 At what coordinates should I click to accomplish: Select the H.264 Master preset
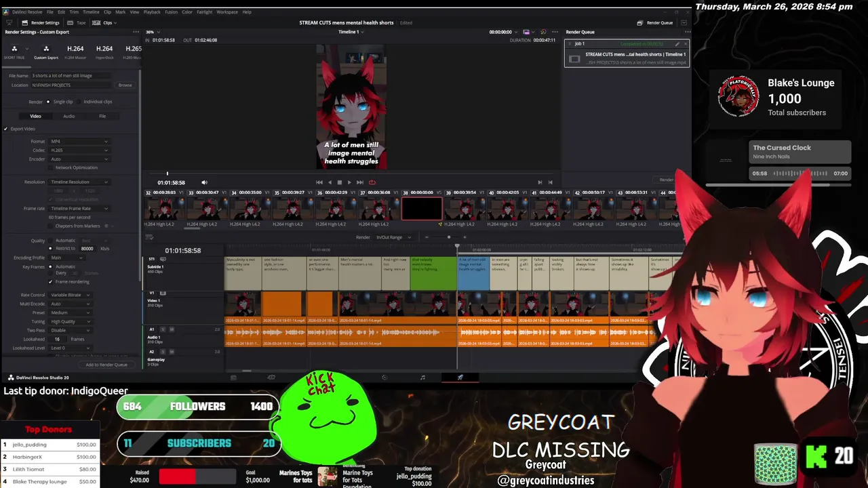pyautogui.click(x=75, y=52)
